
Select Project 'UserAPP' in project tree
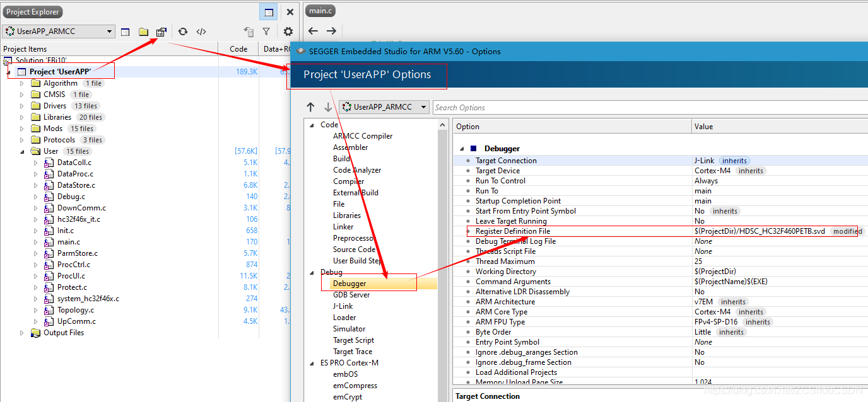[60, 72]
